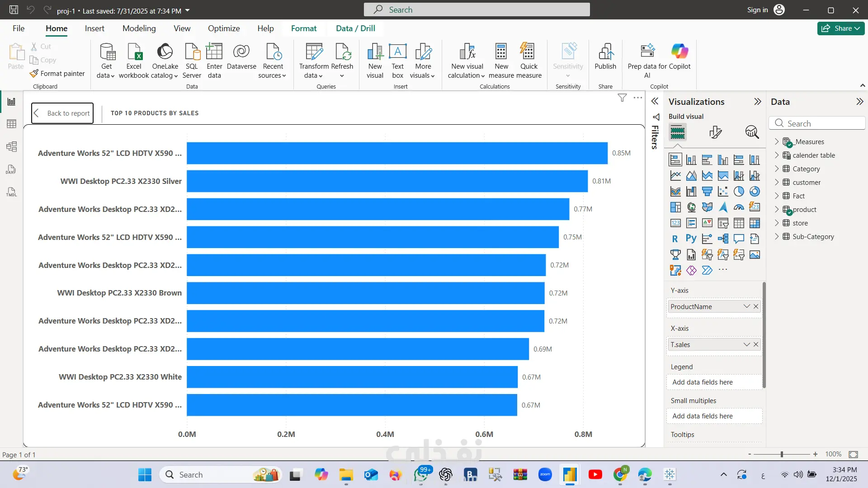Click the Quick measure icon
This screenshot has width=868, height=488.
[x=528, y=52]
